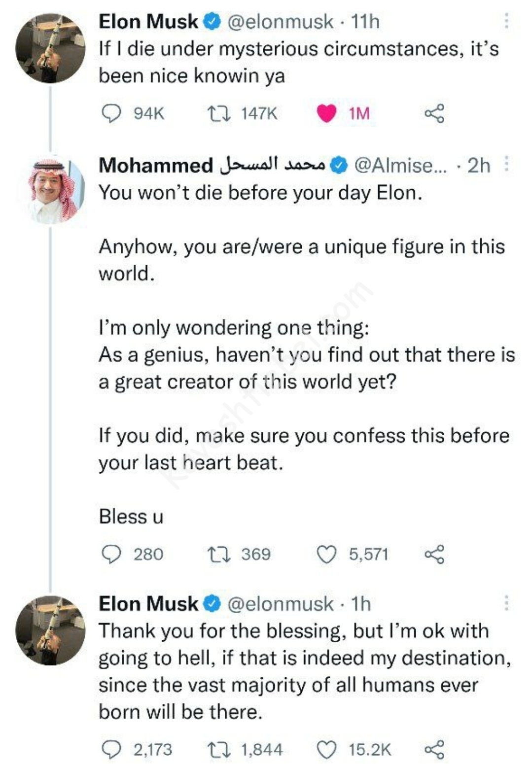532x764 pixels.
Task: Share the first tweet by Elon Musk
Action: (x=434, y=113)
